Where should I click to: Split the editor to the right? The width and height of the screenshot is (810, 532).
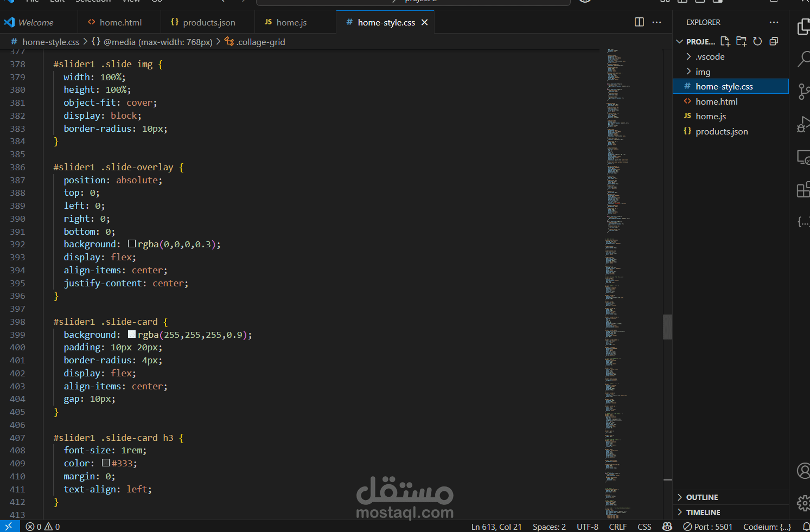coord(640,22)
